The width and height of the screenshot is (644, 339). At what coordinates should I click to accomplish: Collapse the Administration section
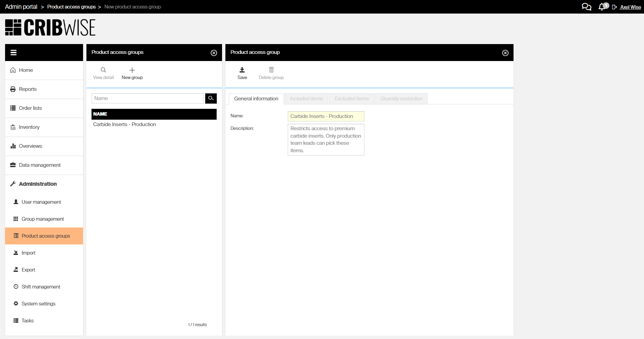[38, 184]
